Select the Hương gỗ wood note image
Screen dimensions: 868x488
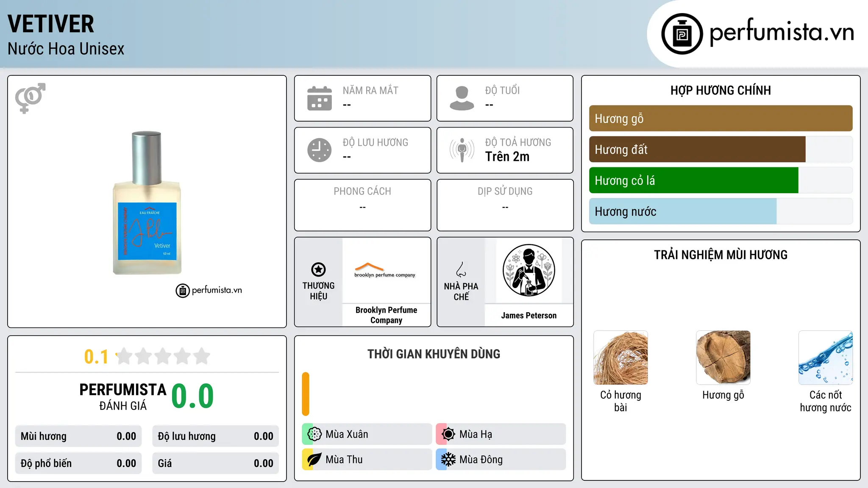pyautogui.click(x=723, y=358)
